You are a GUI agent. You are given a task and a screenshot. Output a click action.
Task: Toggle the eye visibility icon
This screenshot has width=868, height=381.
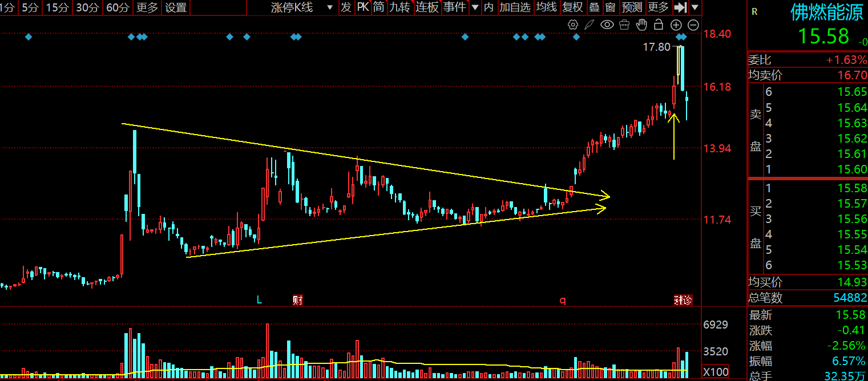click(x=607, y=25)
